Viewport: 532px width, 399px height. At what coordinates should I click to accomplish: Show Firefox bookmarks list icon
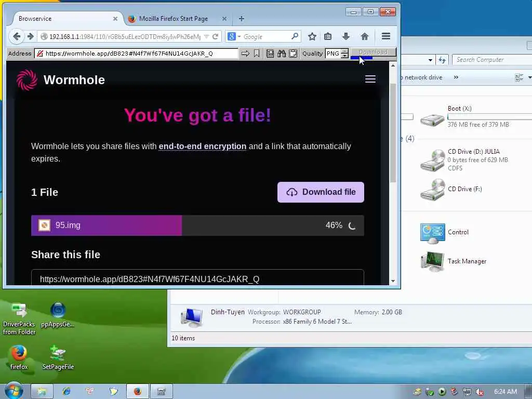pyautogui.click(x=328, y=36)
